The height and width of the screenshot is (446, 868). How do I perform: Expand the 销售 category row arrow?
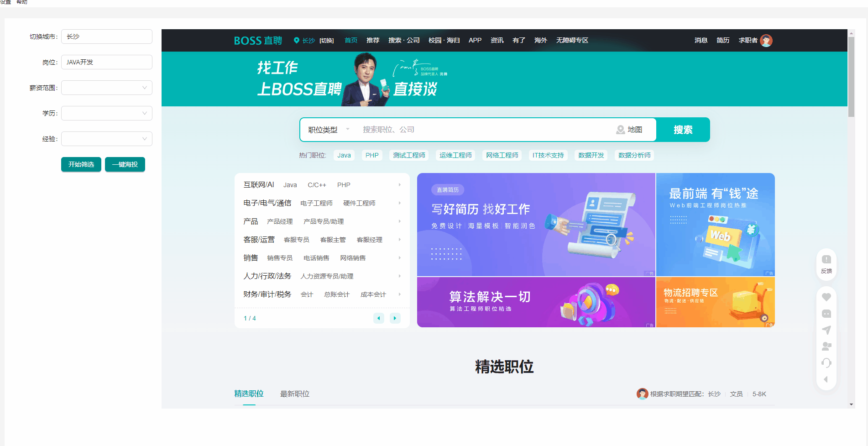click(399, 258)
